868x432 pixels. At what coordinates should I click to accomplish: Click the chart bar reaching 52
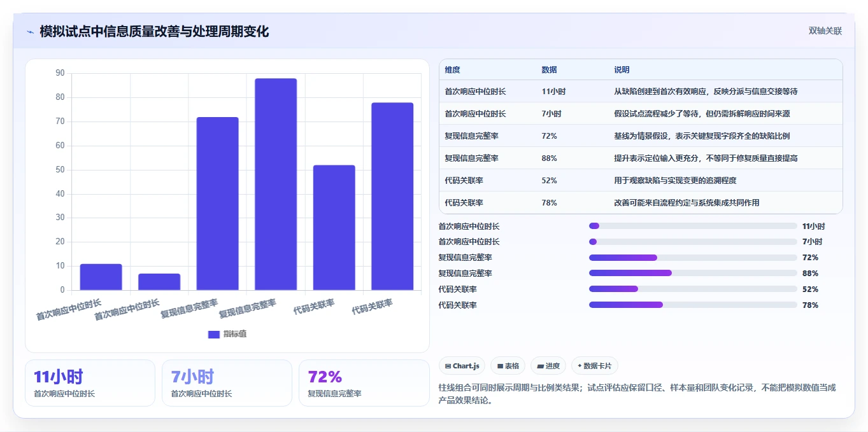[x=334, y=228]
